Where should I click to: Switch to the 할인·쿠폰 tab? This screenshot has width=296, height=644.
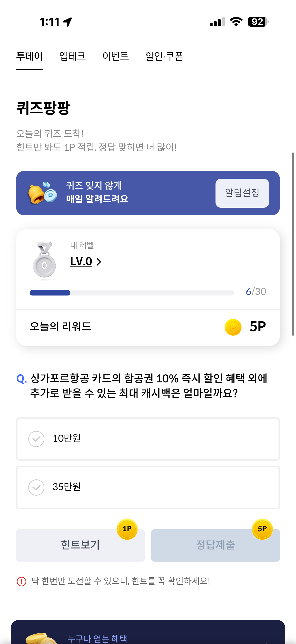click(164, 56)
